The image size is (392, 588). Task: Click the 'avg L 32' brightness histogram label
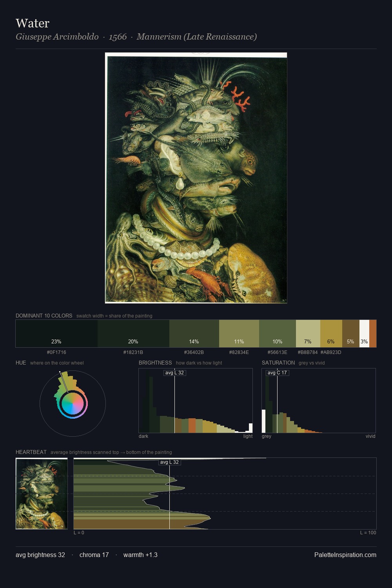174,373
